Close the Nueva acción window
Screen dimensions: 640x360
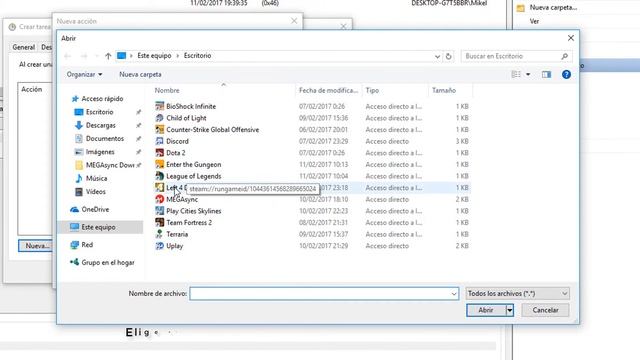(294, 21)
